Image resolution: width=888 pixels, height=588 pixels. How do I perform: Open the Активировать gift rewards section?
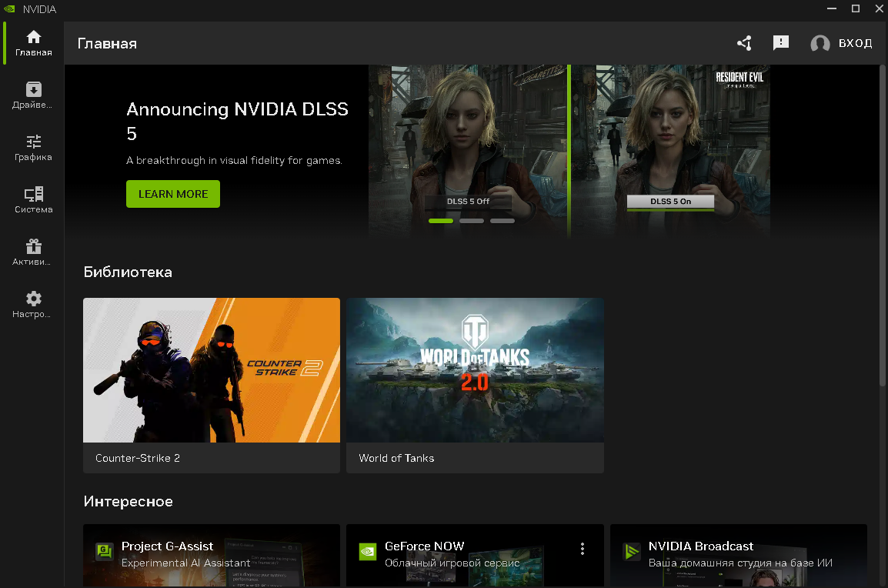[33, 252]
